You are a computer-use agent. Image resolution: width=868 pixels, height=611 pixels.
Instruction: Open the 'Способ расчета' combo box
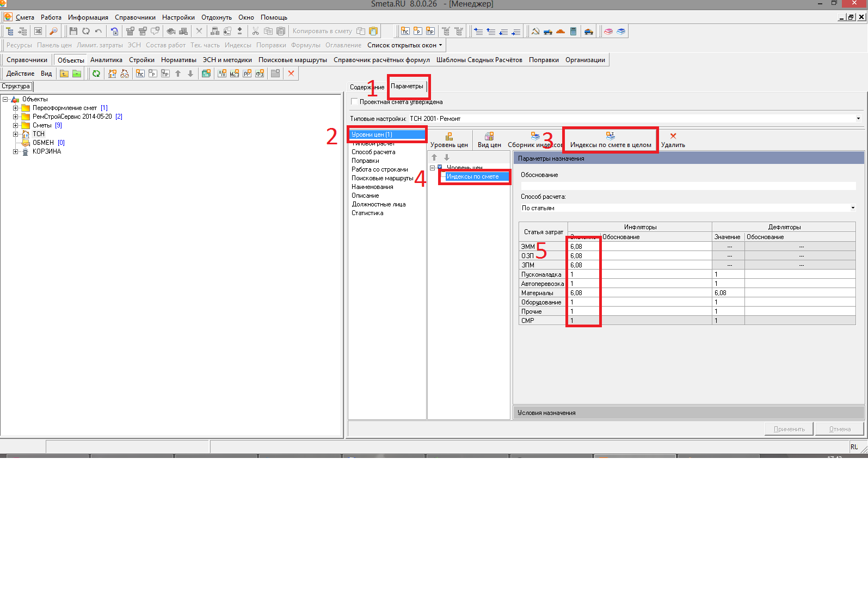852,208
